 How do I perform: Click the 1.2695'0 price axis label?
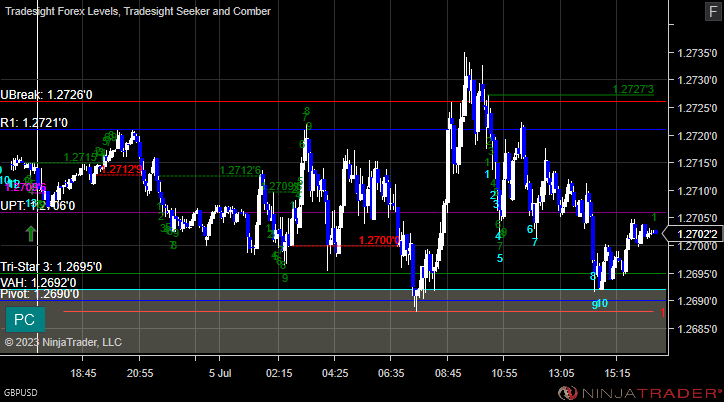pos(697,274)
